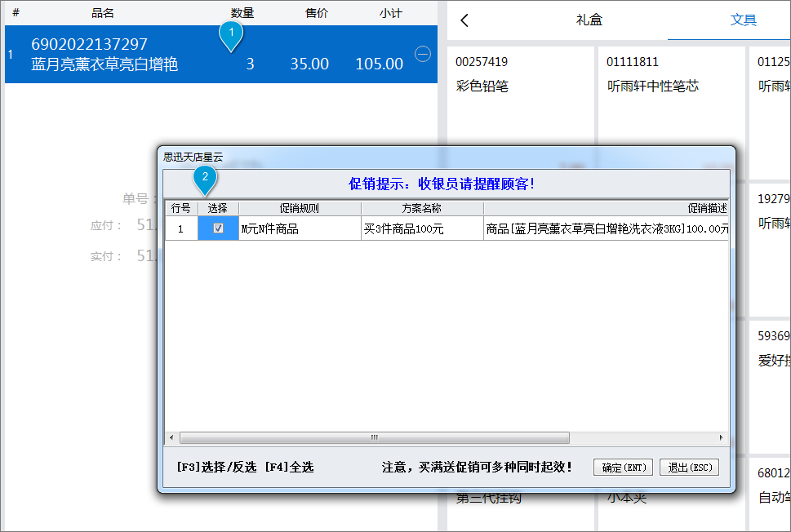The height and width of the screenshot is (532, 791).
Task: Click the 促销描述 column header
Action: click(x=607, y=208)
